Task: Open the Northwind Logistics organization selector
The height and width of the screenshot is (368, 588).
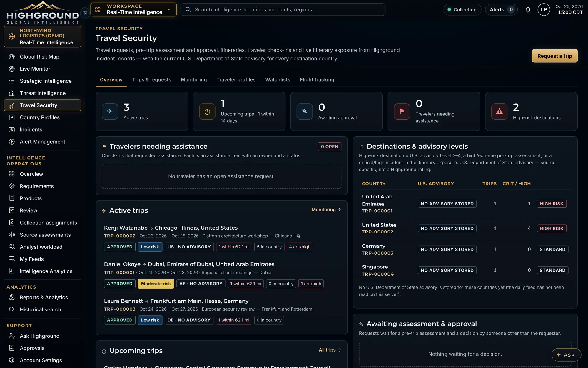Action: [x=42, y=37]
